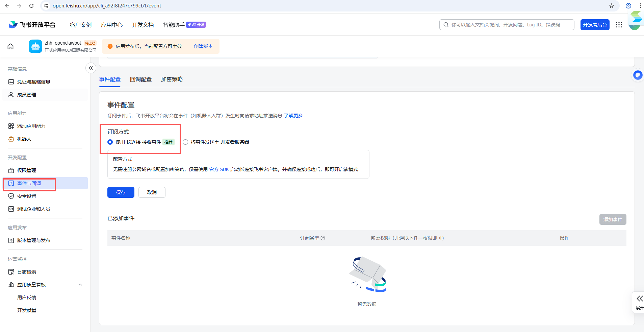Click the 所需权限 column header

pos(407,238)
